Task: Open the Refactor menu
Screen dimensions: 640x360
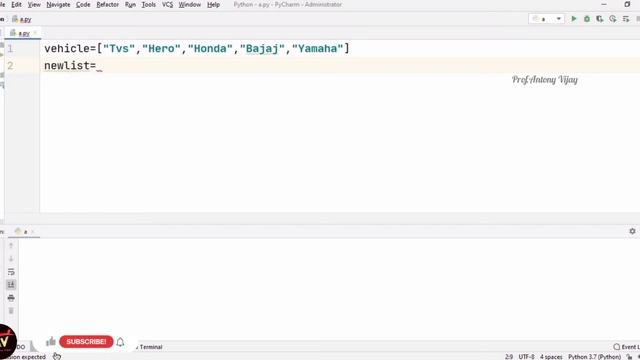Action: click(107, 4)
